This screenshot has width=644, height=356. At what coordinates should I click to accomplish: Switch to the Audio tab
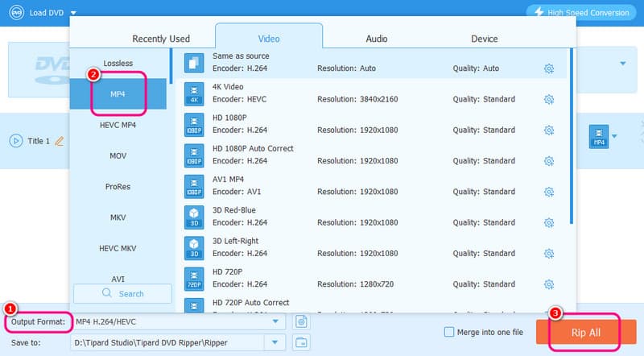(x=377, y=39)
